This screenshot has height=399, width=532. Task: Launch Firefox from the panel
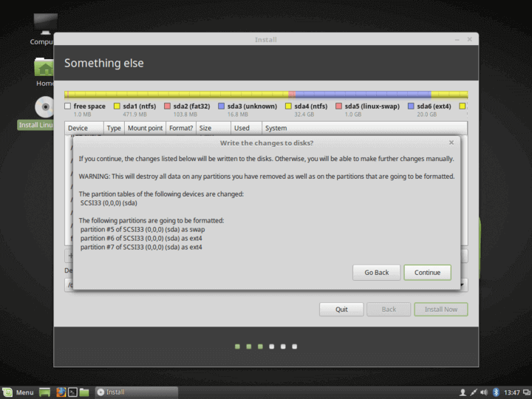pos(61,392)
